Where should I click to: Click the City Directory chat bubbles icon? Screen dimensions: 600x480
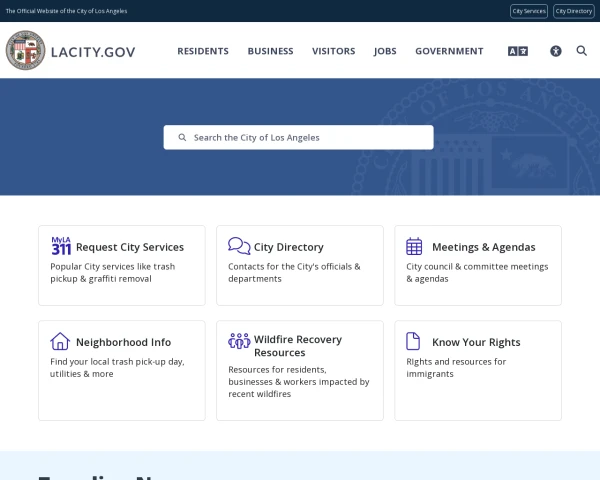click(x=239, y=246)
